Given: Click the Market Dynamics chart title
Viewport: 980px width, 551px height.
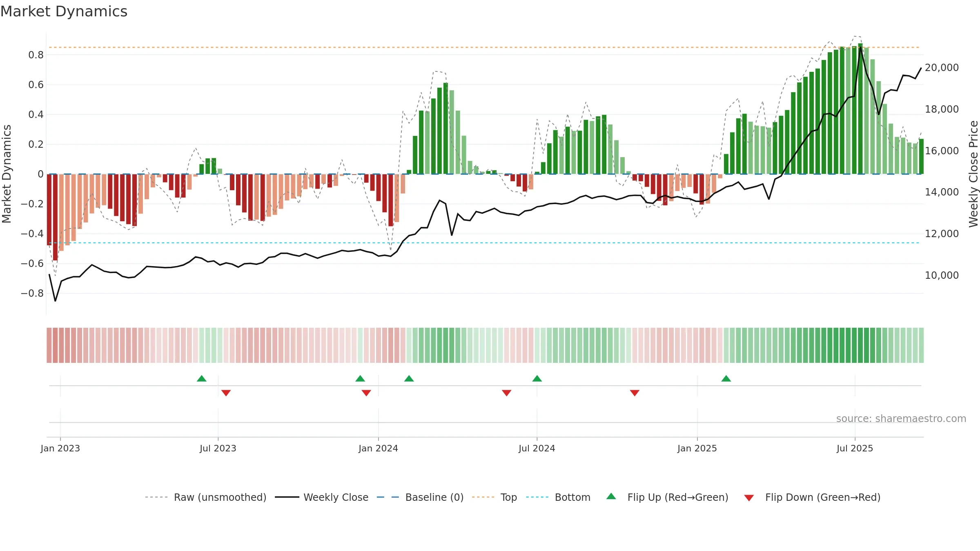Looking at the screenshot, I should 64,11.
